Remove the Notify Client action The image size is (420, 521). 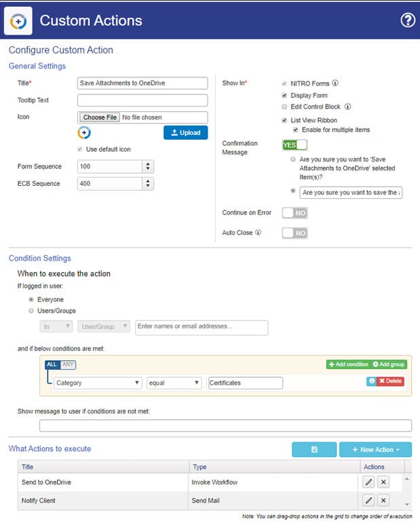(x=383, y=500)
